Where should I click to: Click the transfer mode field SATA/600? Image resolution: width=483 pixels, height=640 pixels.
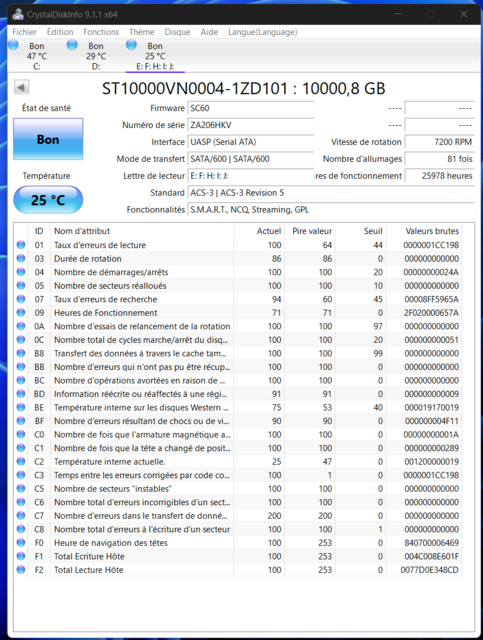[251, 159]
